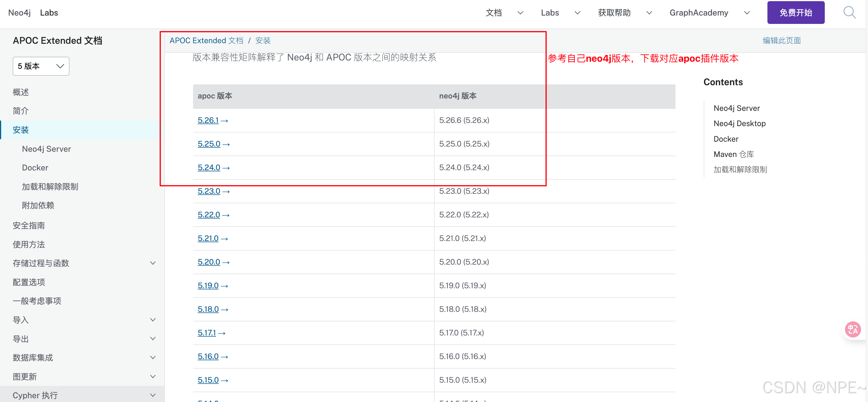Image resolution: width=868 pixels, height=402 pixels.
Task: Open 一般考虑事项 in the sidebar
Action: click(x=37, y=301)
